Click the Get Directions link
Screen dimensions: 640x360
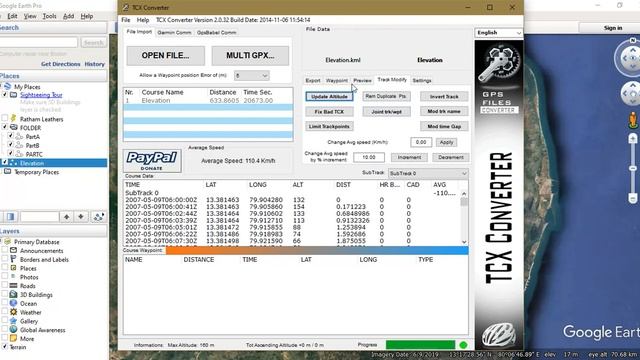(x=60, y=64)
